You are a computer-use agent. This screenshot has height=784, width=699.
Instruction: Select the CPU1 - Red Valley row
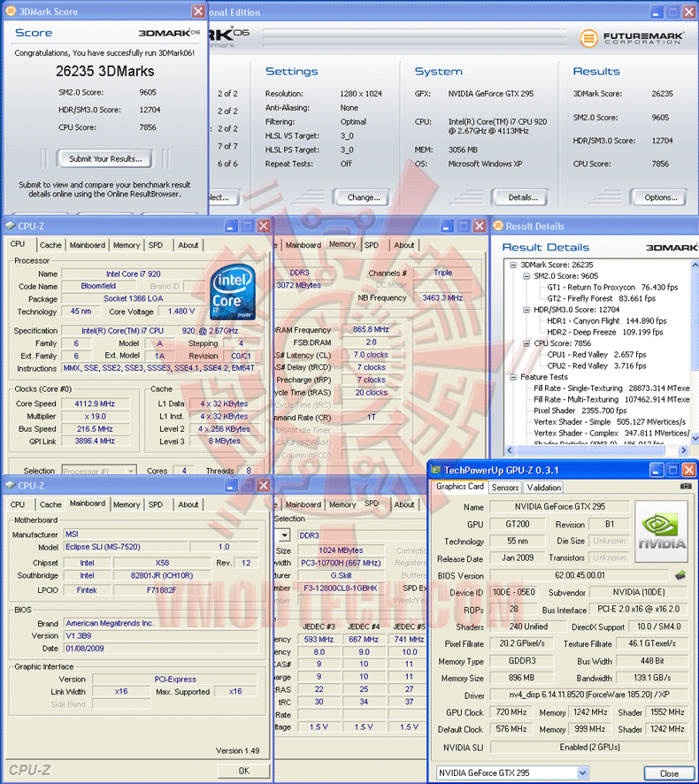[596, 355]
